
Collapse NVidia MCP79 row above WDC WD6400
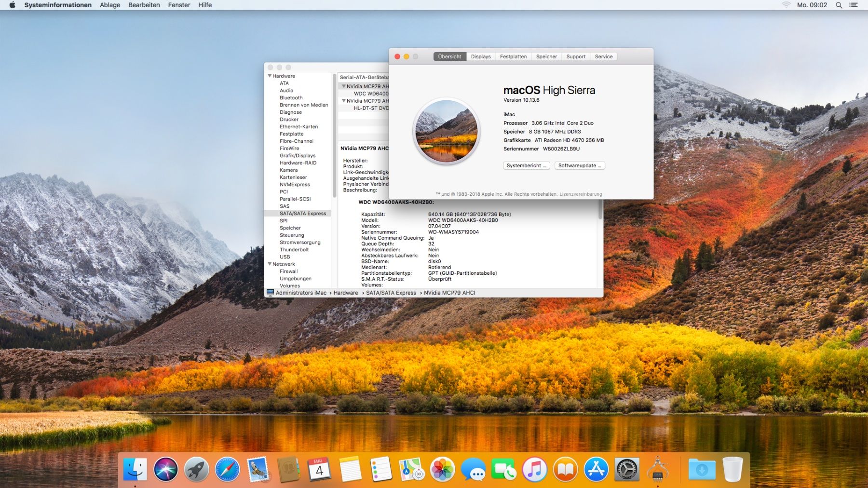[x=344, y=86]
